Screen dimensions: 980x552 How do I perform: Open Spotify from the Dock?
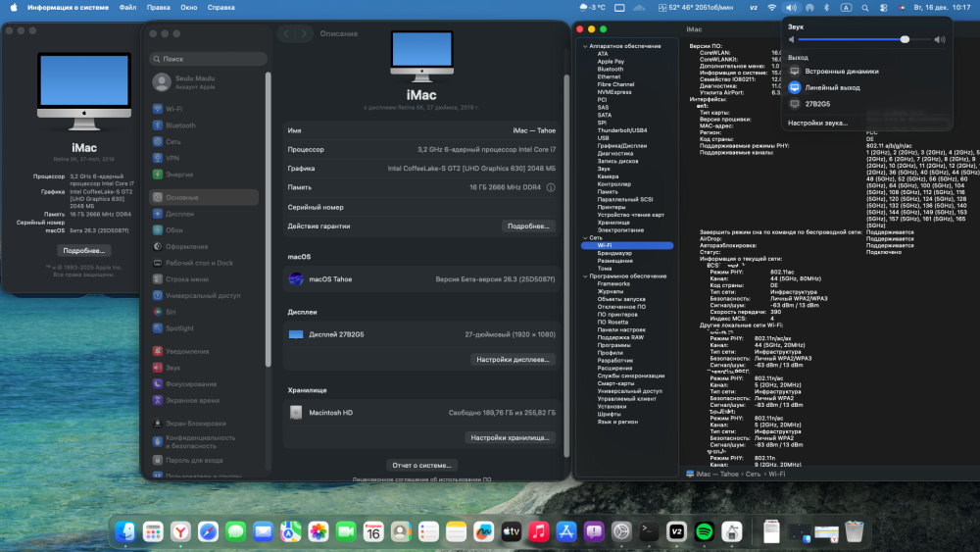point(705,532)
